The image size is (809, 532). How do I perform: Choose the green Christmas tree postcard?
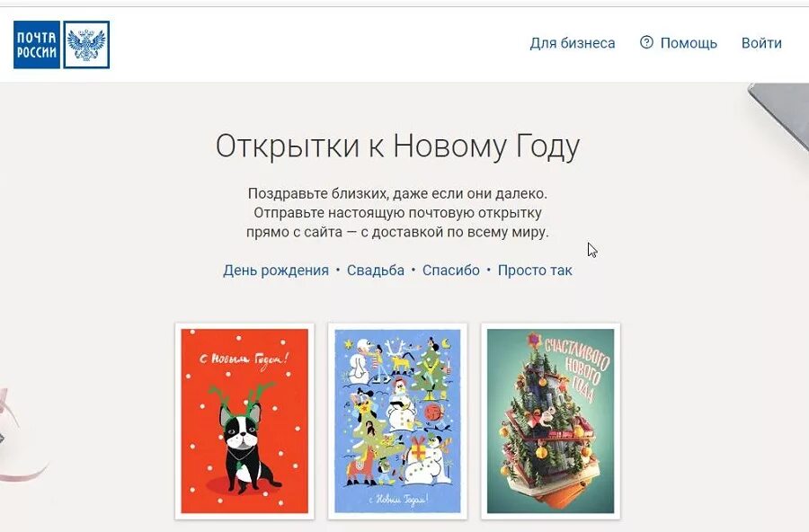550,421
